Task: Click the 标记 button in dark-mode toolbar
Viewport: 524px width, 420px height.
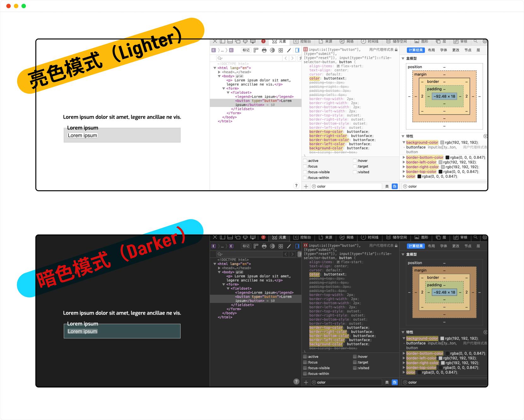Action: (x=246, y=246)
